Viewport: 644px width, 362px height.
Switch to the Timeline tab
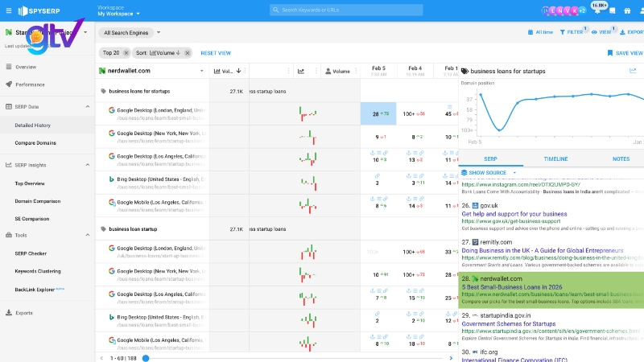(x=555, y=159)
